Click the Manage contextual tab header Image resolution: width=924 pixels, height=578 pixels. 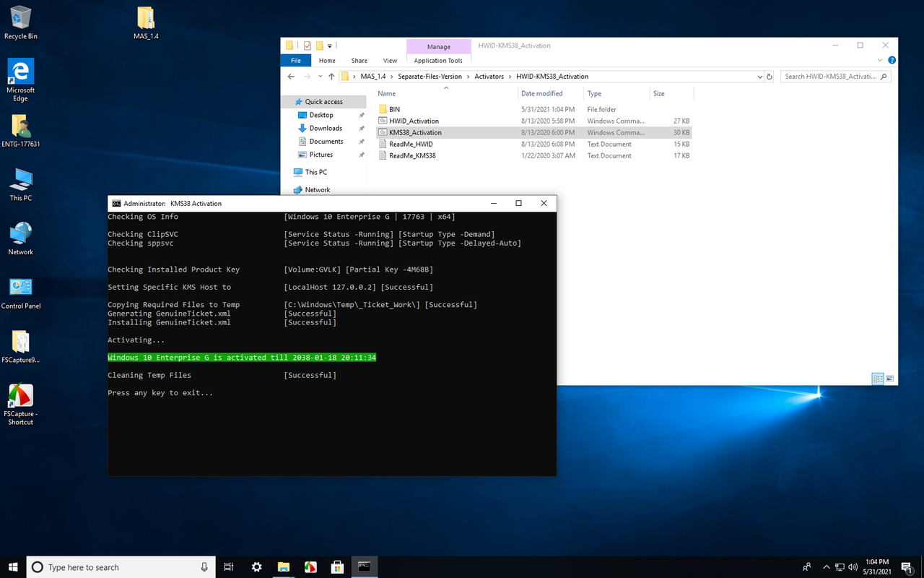click(x=438, y=46)
